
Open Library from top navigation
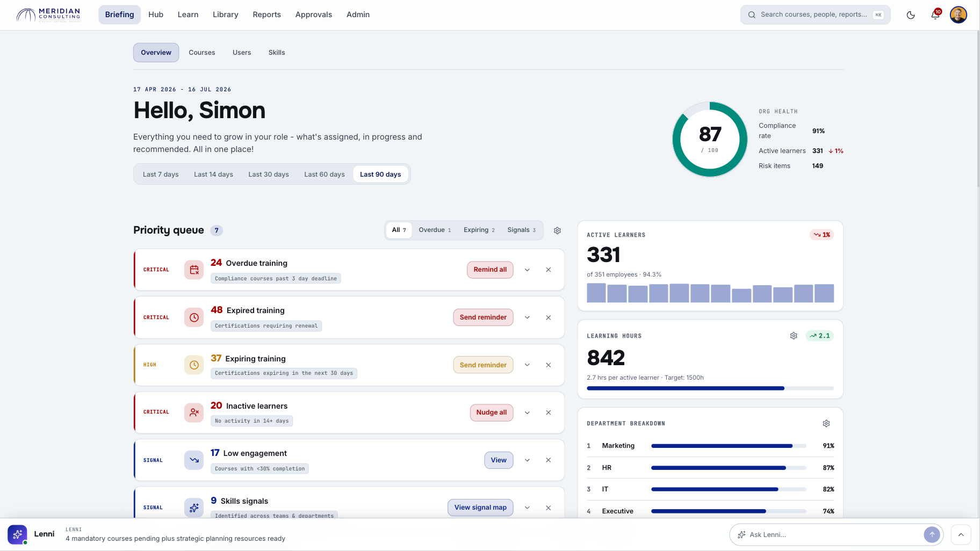coord(225,15)
